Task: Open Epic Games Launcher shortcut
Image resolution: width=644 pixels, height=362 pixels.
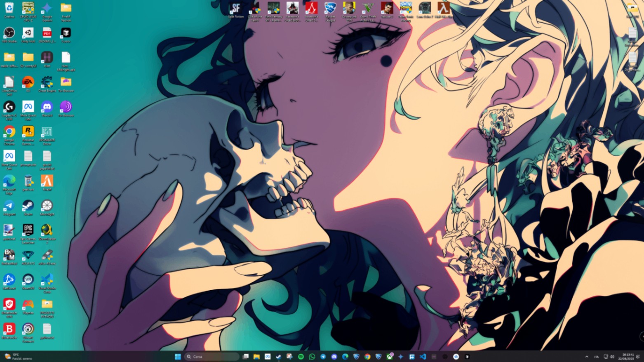Action: tap(28, 234)
